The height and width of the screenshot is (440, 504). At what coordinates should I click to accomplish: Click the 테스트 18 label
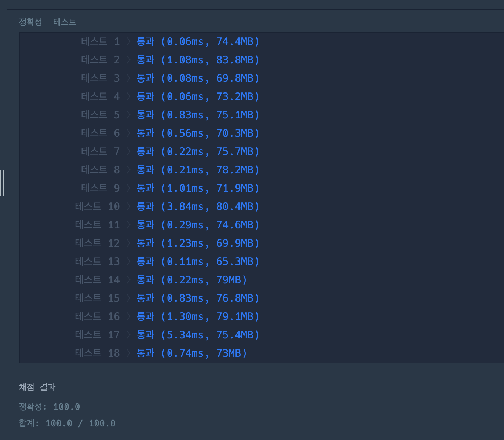point(97,353)
